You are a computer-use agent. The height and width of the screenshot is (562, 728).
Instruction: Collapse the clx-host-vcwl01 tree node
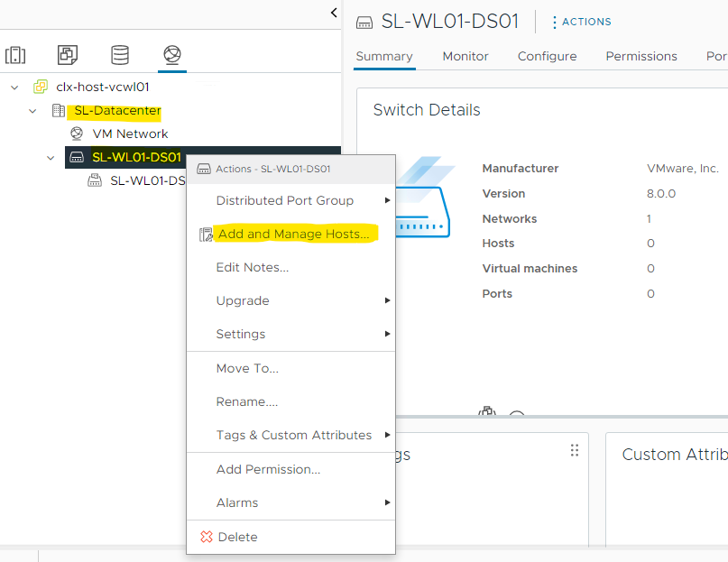pos(14,88)
